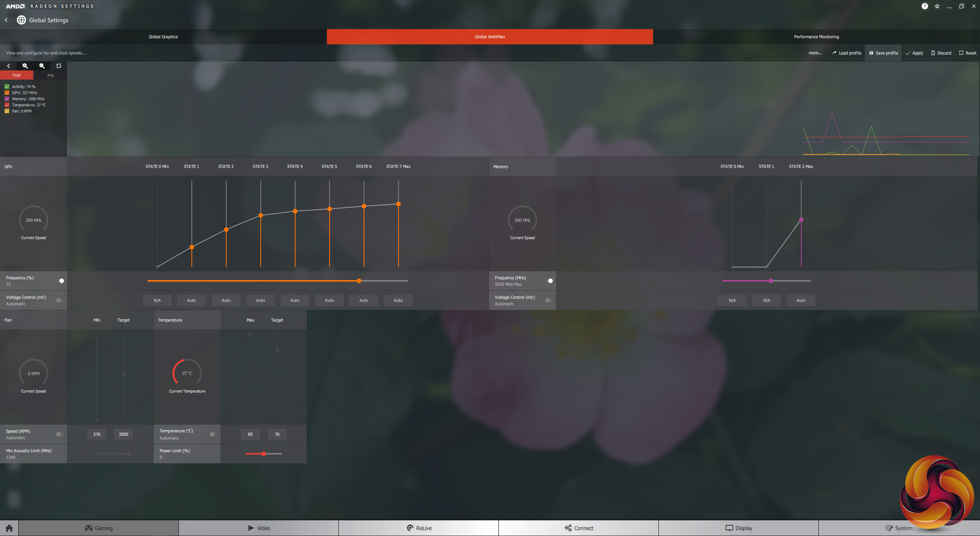Viewport: 980px width, 536px height.
Task: Uncheck the Temperature graph checkbox
Action: (7, 105)
